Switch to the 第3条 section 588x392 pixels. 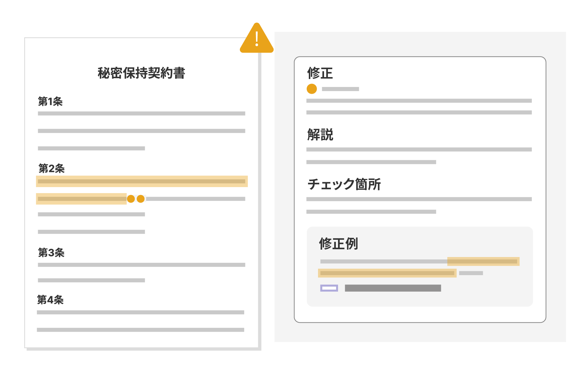(x=51, y=253)
